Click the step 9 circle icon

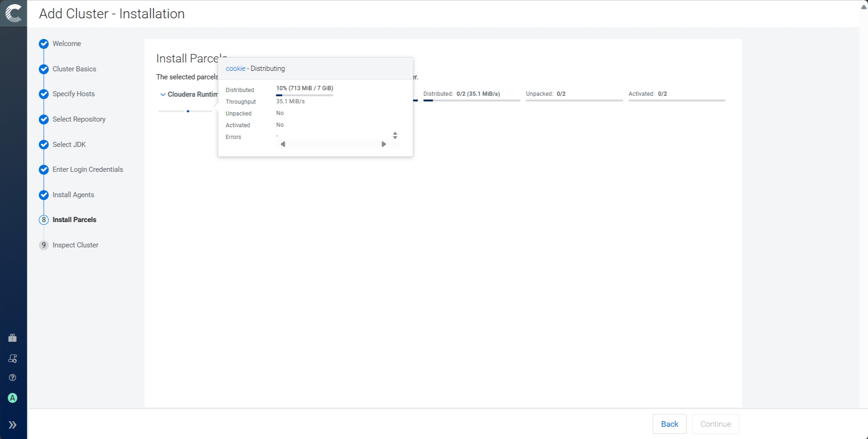tap(44, 245)
